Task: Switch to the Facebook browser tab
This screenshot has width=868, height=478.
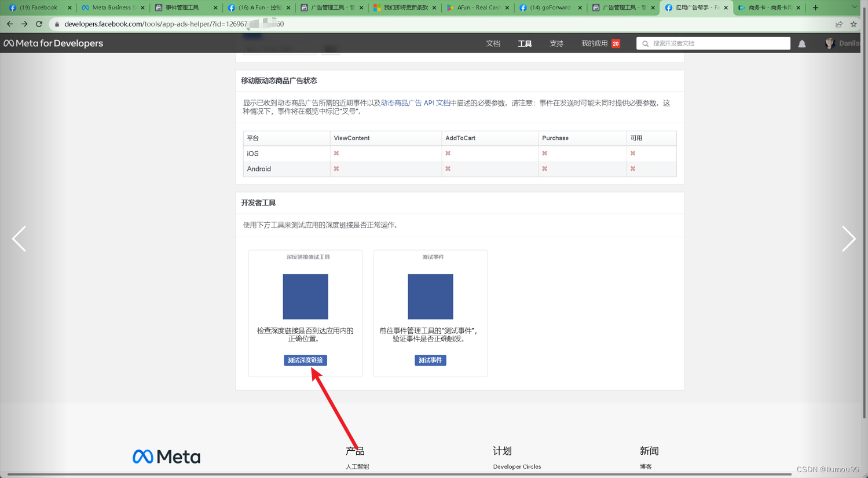Action: pos(36,8)
